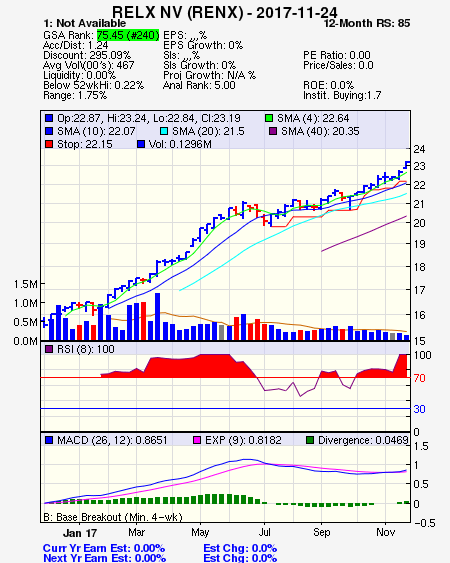Click the Curr Yr Earn Est: 0.00% text
This screenshot has width=450, height=563.
pos(104,548)
